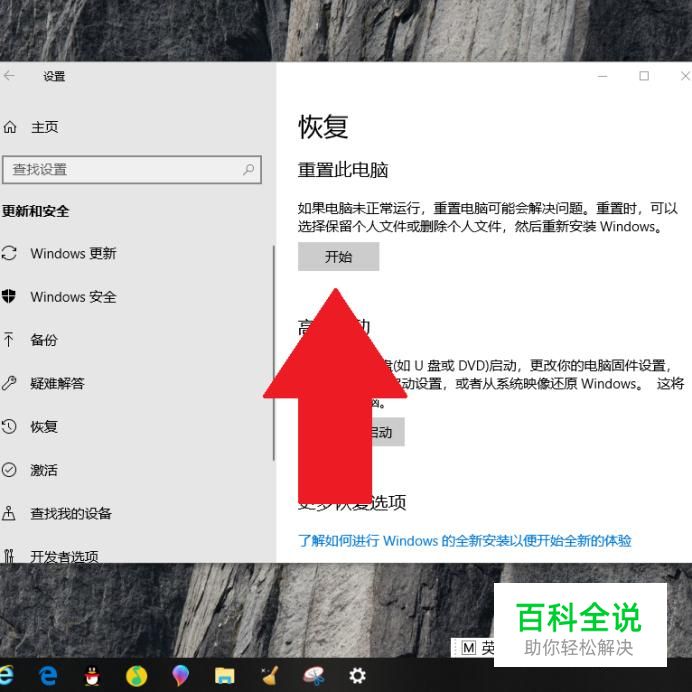The height and width of the screenshot is (692, 692).
Task: Focus the 查找设置 search field
Action: [132, 169]
